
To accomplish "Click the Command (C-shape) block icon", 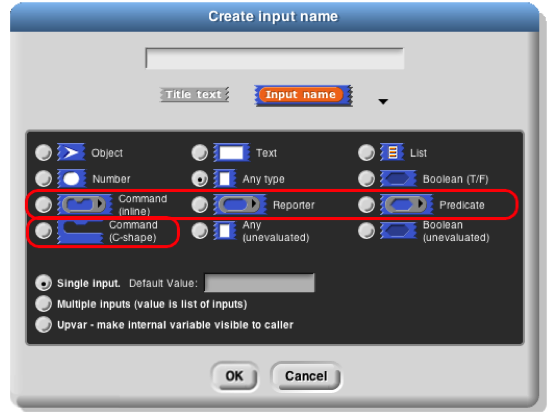I will (x=80, y=232).
